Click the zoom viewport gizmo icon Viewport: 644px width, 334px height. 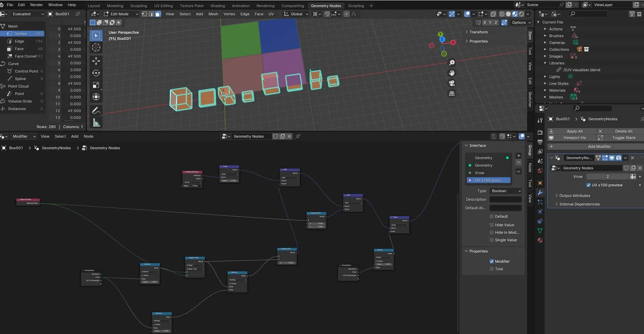pyautogui.click(x=452, y=63)
